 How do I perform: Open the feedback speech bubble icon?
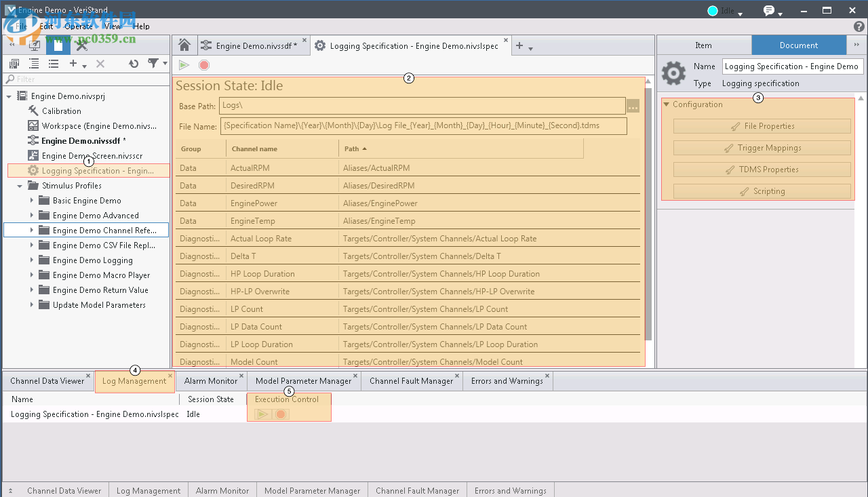click(x=769, y=11)
